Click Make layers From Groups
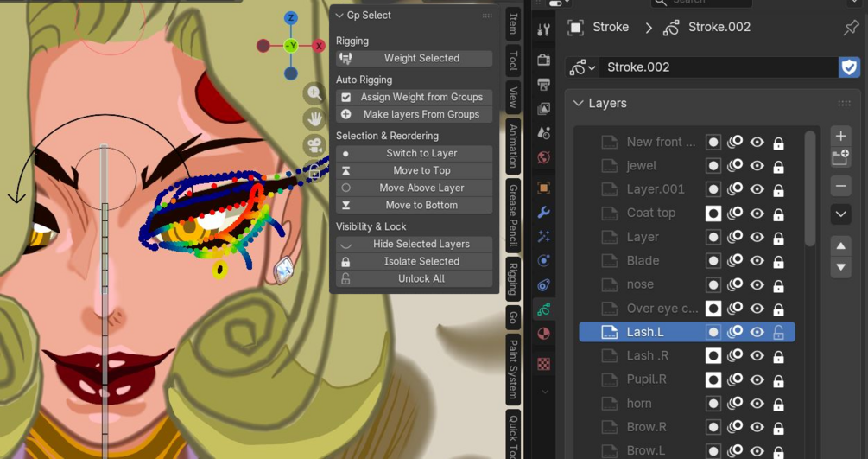The height and width of the screenshot is (459, 868). 414,114
